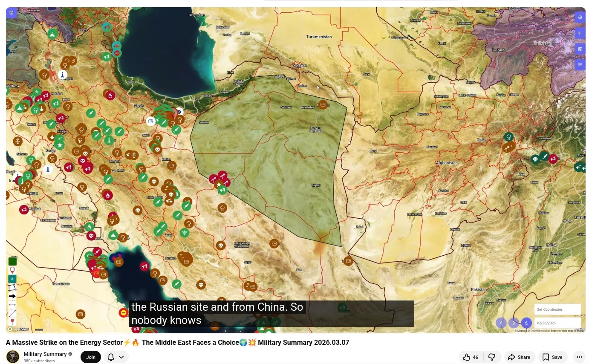Choose the red pushpin tool
Image resolution: width=589 pixels, height=364 pixels.
(x=12, y=321)
